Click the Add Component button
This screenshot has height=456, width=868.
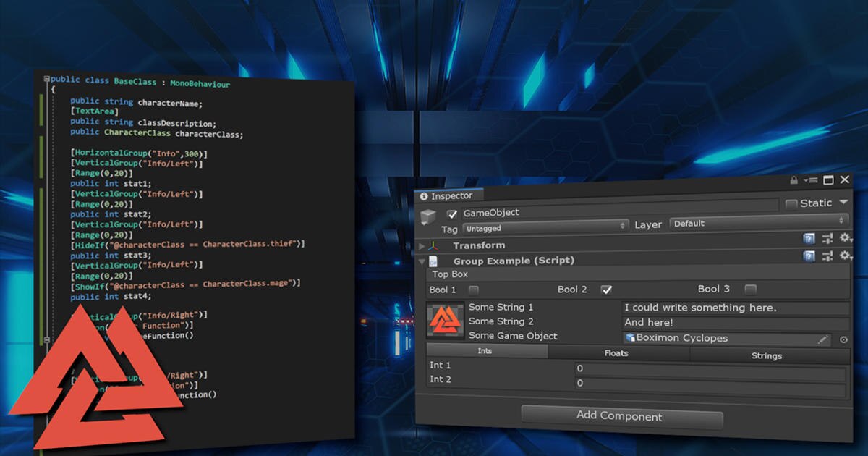(x=618, y=416)
